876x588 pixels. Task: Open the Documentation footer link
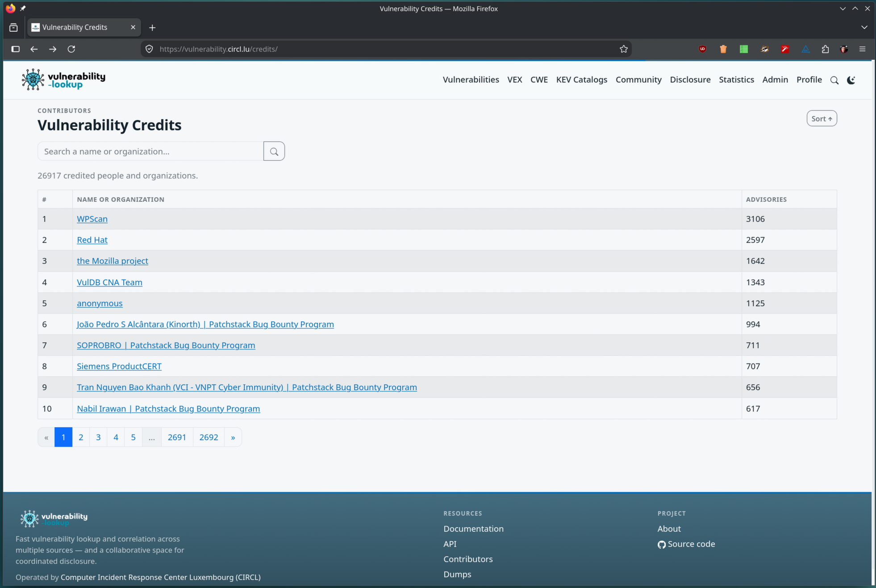point(473,529)
